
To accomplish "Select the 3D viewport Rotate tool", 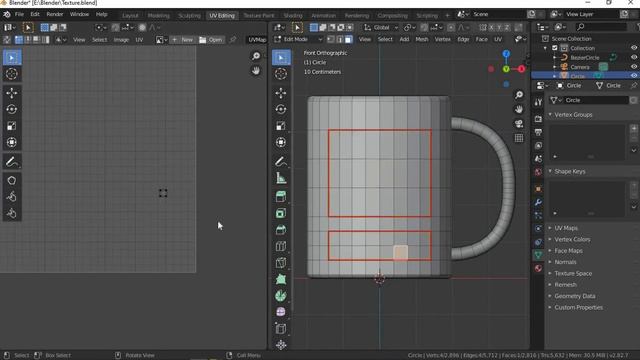I will 281,109.
